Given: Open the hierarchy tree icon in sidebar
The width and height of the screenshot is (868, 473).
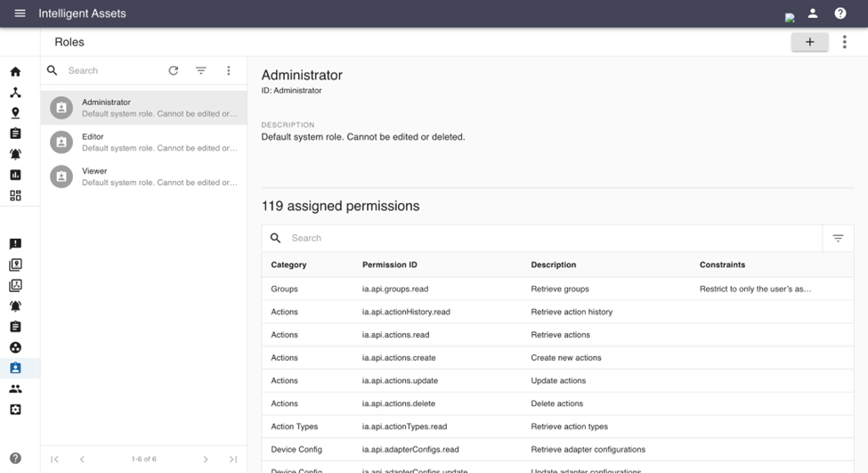Looking at the screenshot, I should point(15,93).
